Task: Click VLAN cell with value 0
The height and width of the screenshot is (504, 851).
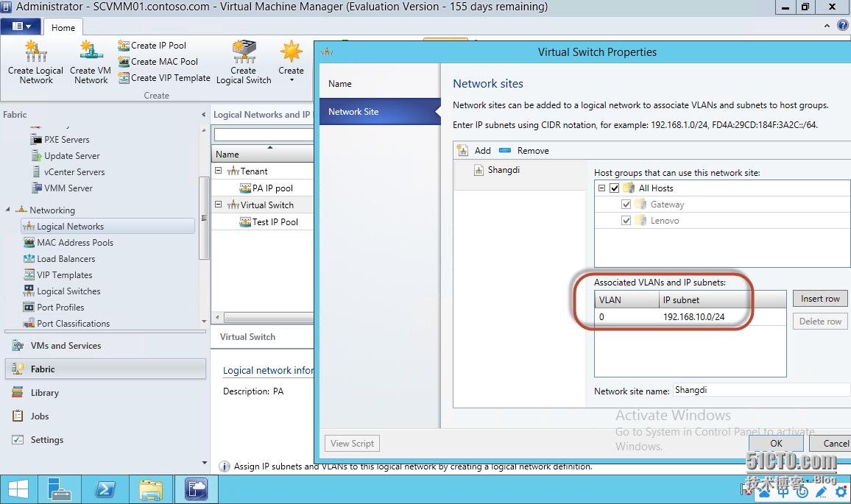Action: pos(626,317)
